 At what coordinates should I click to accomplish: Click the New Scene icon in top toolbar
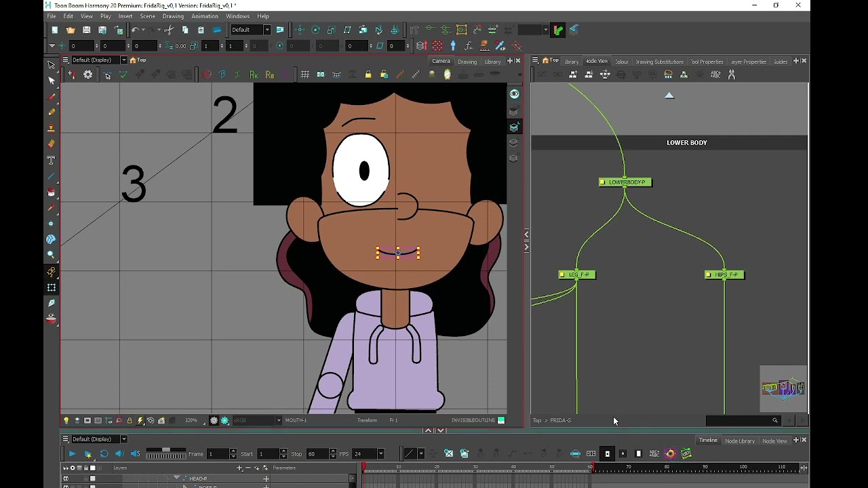pyautogui.click(x=54, y=30)
